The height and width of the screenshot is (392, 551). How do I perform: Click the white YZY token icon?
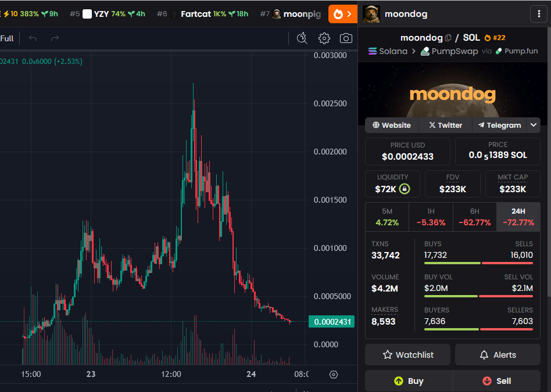click(87, 14)
